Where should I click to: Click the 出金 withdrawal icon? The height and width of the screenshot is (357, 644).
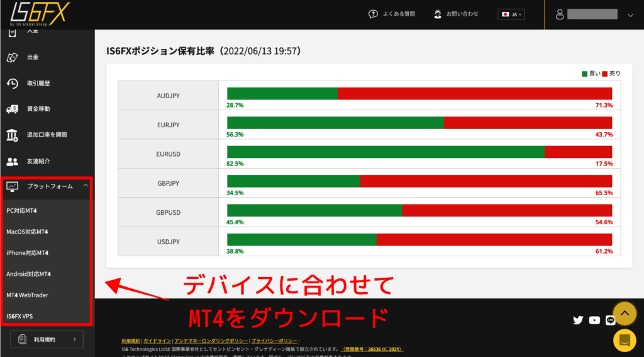click(x=13, y=57)
